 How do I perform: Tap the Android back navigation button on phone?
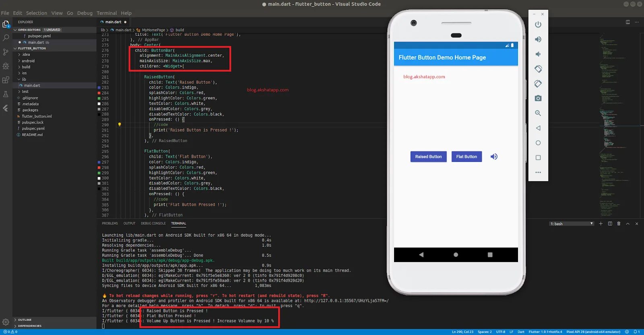click(x=421, y=254)
